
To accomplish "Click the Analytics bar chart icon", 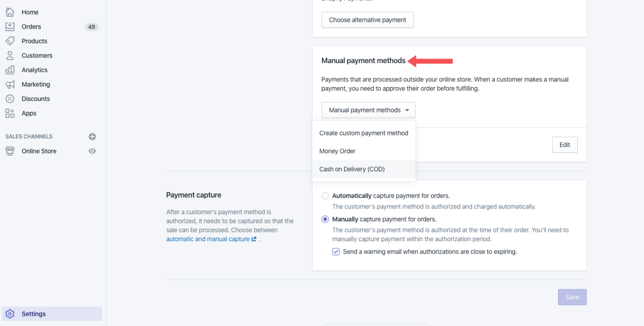I will [x=10, y=70].
